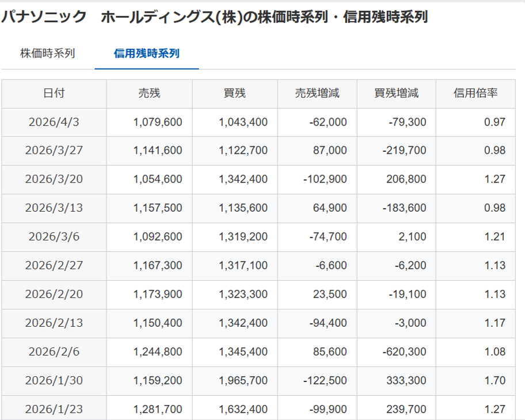
Task: Select the 2026/1/23 date cell
Action: 54,410
